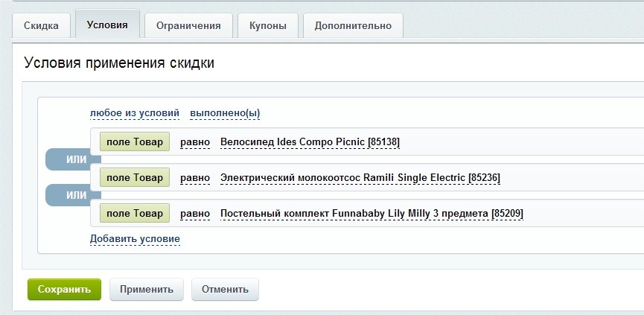Image resolution: width=644 pixels, height=315 pixels.
Task: Switch to the Скидка tab
Action: click(x=41, y=25)
